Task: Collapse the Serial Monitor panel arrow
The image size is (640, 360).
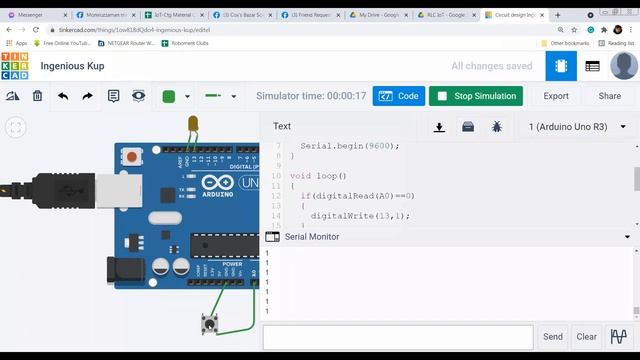Action: (x=627, y=237)
